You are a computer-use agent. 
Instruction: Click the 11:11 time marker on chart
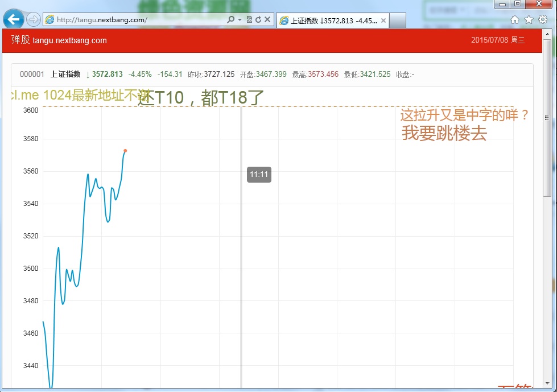259,175
